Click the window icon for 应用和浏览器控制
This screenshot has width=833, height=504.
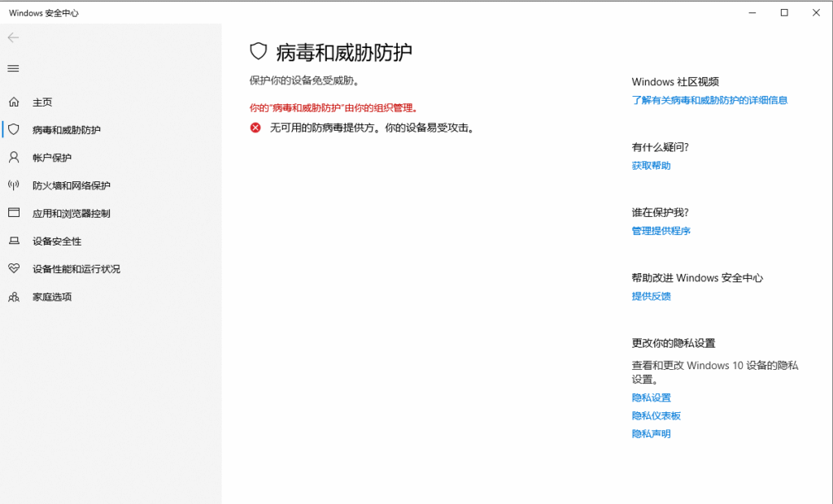14,213
